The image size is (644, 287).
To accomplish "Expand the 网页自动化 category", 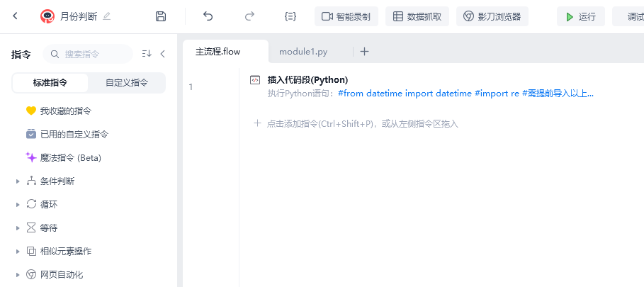I will [x=18, y=274].
